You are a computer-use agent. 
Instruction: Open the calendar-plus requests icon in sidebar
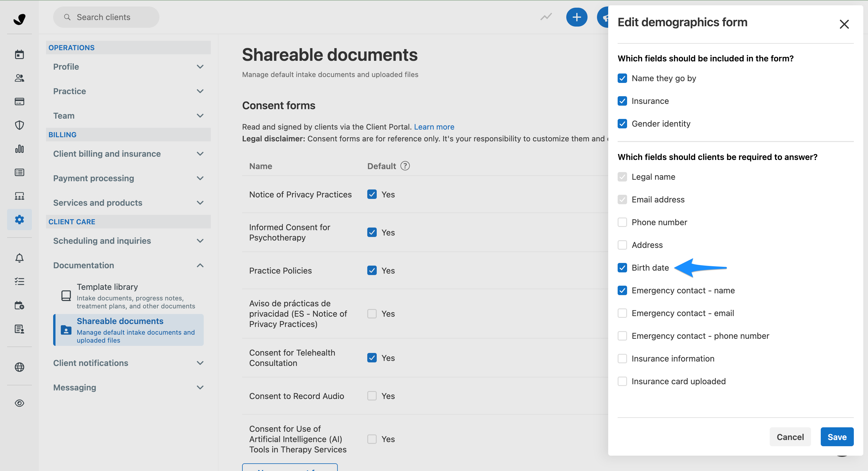19,305
